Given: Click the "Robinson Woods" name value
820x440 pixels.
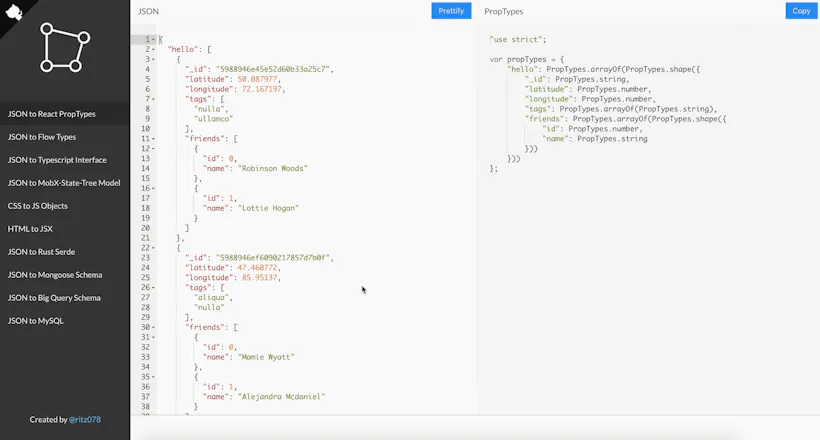Looking at the screenshot, I should click(x=272, y=168).
